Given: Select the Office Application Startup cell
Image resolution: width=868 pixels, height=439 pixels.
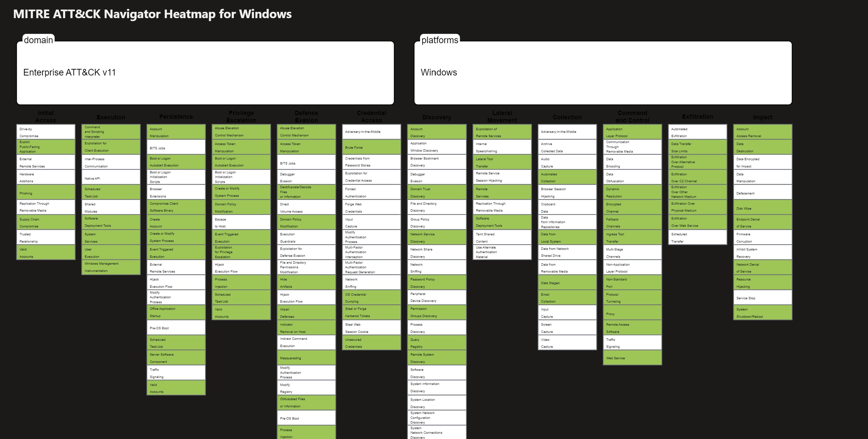Looking at the screenshot, I should (176, 312).
